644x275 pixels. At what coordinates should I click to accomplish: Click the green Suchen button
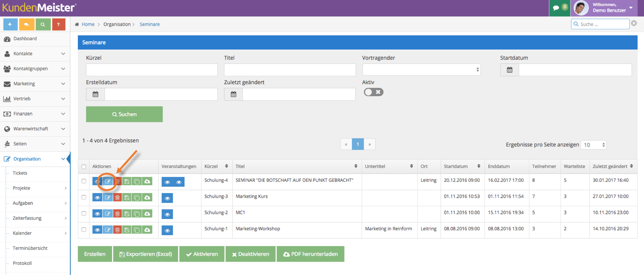124,114
